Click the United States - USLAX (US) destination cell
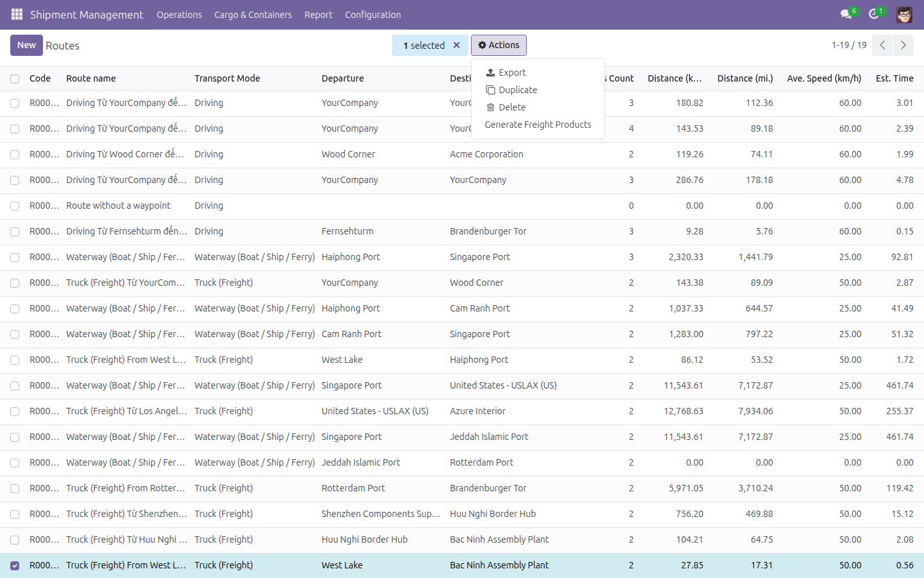This screenshot has height=578, width=924. 503,385
